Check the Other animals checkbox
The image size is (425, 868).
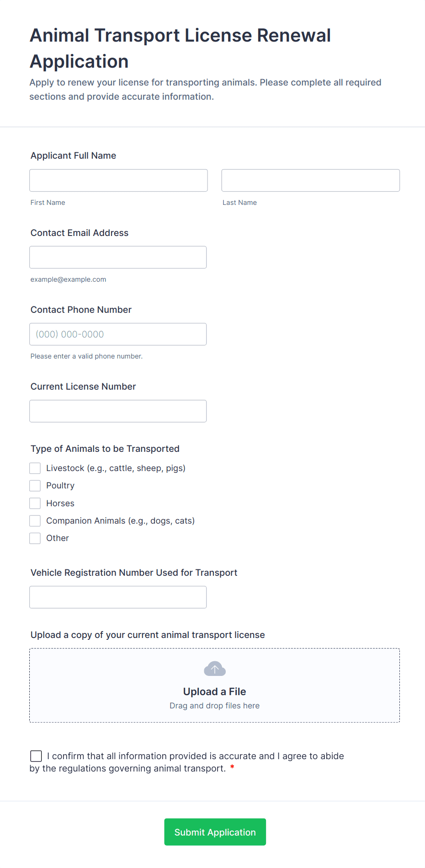click(x=35, y=538)
